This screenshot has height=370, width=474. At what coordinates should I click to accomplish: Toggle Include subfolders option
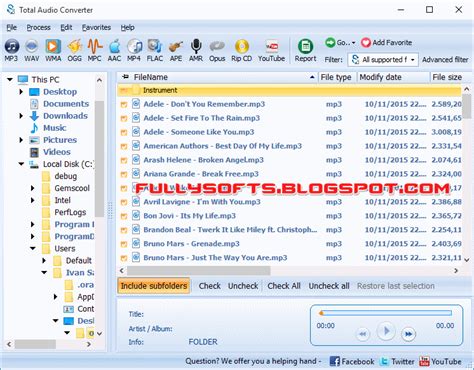click(x=154, y=286)
